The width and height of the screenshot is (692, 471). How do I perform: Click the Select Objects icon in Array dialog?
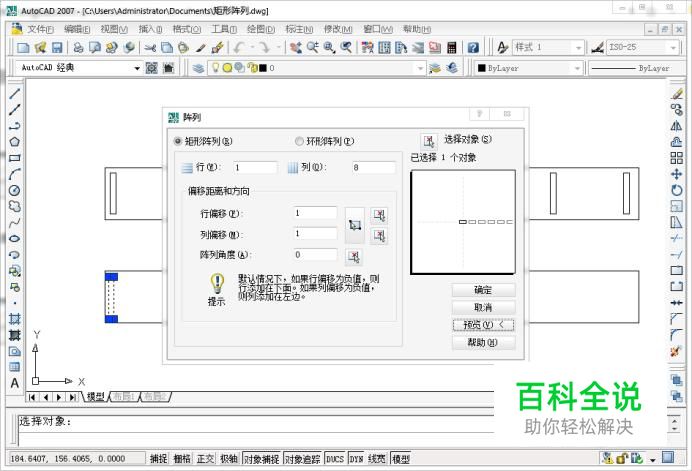429,141
